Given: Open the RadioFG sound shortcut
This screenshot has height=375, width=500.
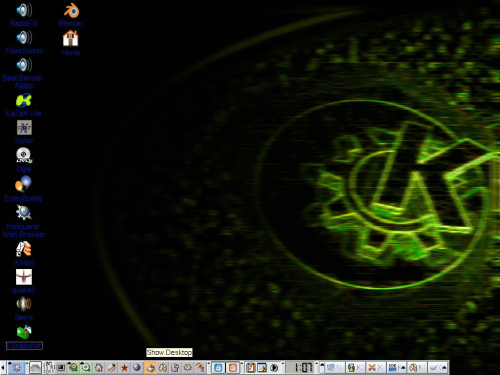Looking at the screenshot, I should pyautogui.click(x=24, y=14).
